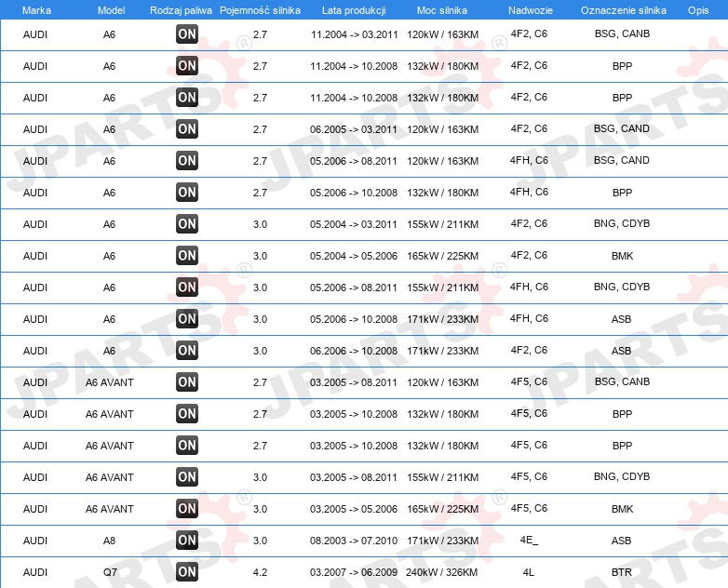Click BSG, CANB code in A6 AVANT row
This screenshot has height=588, width=728.
(622, 381)
